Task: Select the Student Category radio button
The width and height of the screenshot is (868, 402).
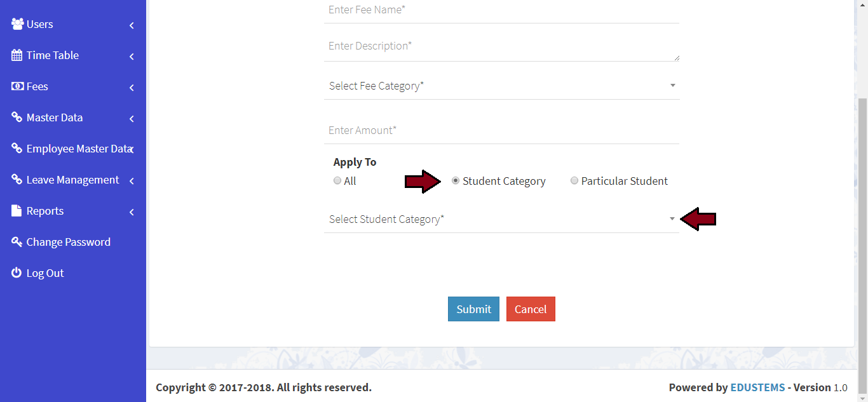Action: point(456,181)
